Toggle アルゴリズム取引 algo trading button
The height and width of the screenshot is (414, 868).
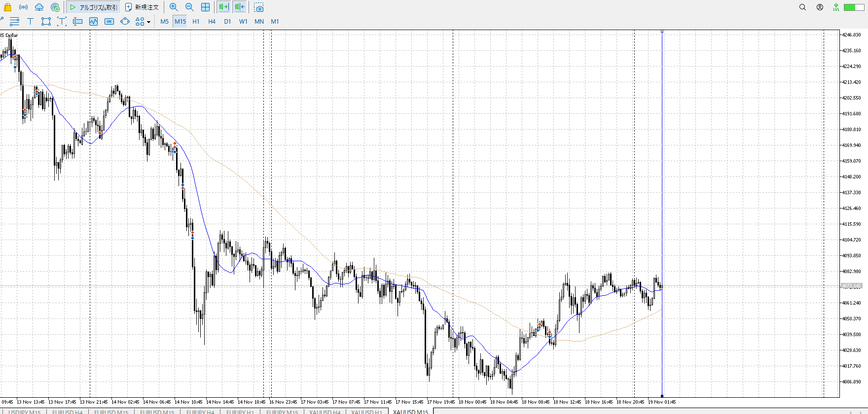coord(94,7)
